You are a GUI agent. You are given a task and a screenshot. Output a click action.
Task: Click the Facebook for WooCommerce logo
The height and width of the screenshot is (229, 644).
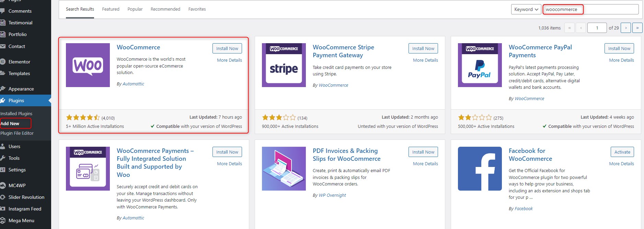(x=480, y=169)
